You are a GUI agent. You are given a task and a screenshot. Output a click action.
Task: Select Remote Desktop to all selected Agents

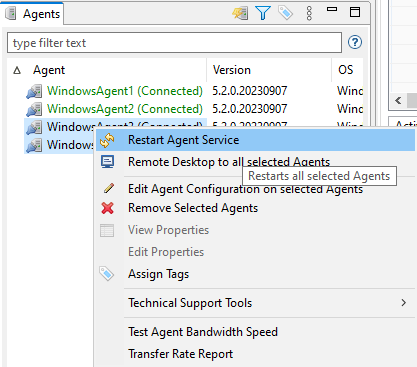(x=229, y=162)
